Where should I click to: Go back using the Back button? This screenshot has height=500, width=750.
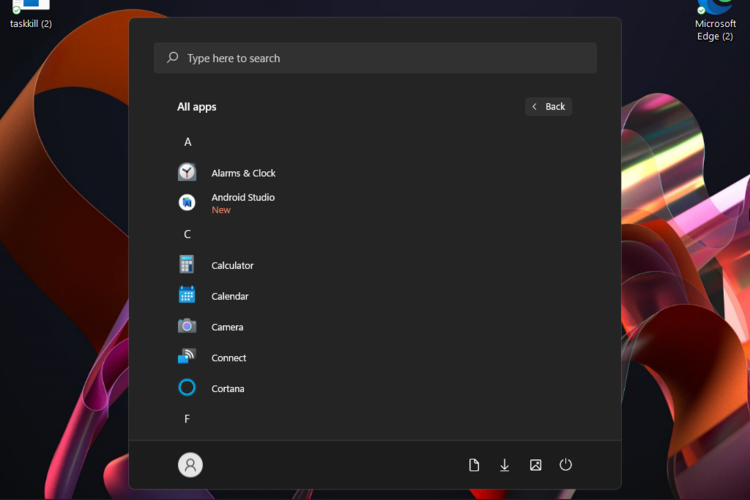[x=549, y=107]
